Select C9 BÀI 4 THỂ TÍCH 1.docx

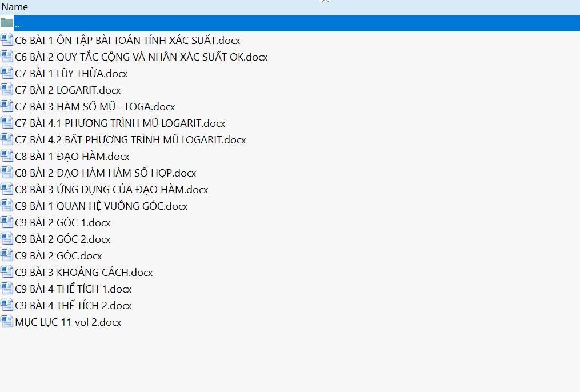tap(73, 289)
